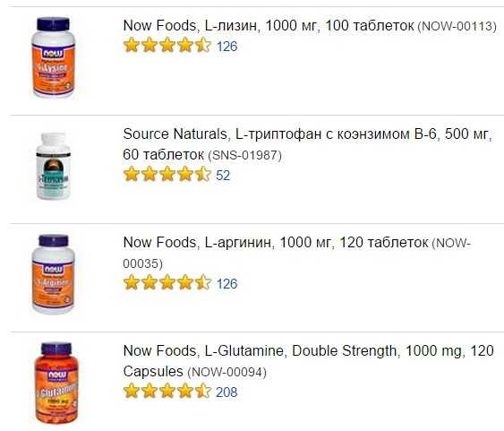Image resolution: width=504 pixels, height=431 pixels.
Task: Click the product code SNS-01987
Action: pos(245,156)
